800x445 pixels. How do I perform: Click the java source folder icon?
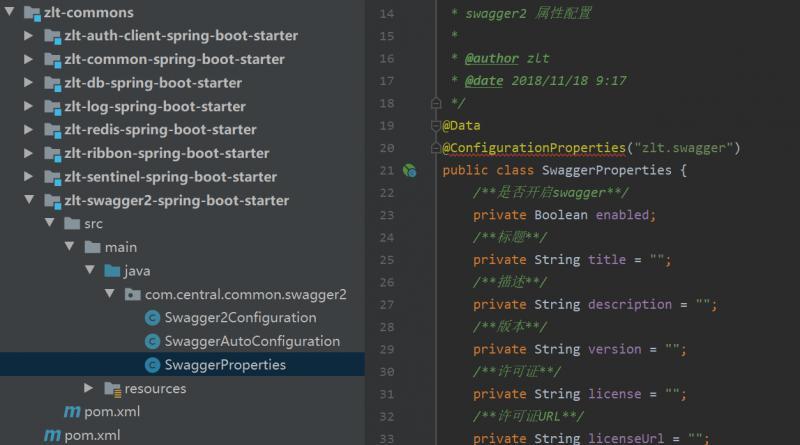(112, 271)
